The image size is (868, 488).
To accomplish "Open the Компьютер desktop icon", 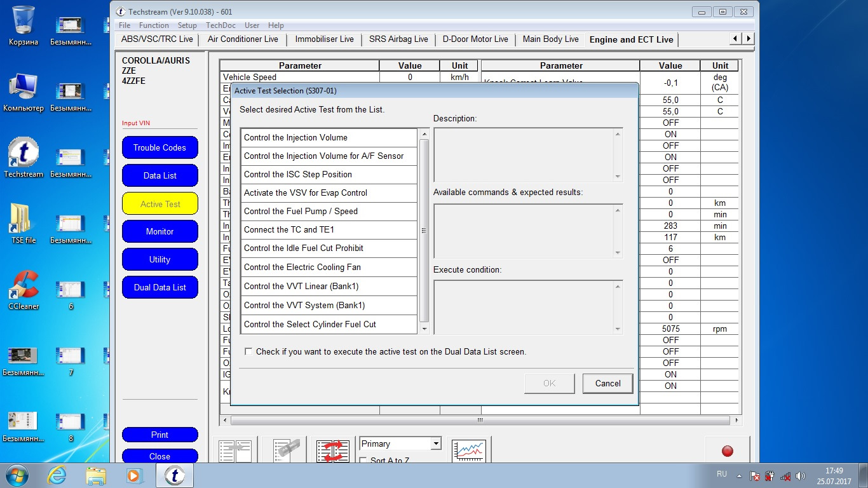I will point(24,91).
